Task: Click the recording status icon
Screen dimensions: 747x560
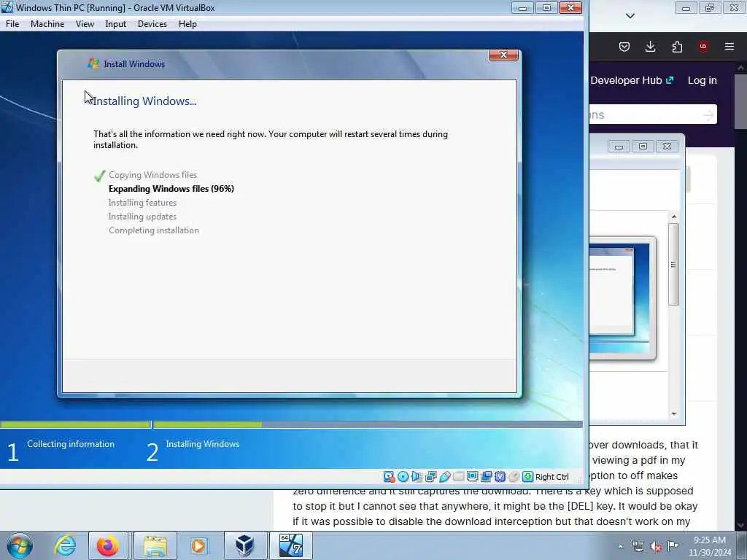Action: pos(486,477)
